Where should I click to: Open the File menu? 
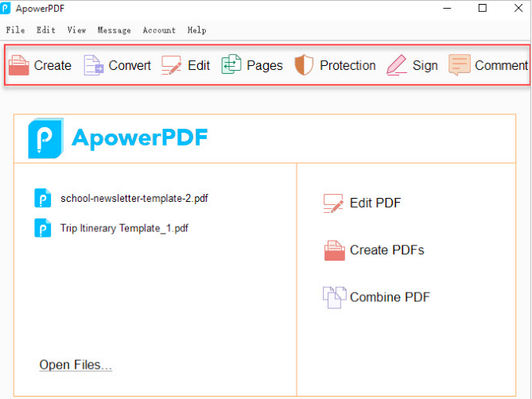tap(15, 30)
